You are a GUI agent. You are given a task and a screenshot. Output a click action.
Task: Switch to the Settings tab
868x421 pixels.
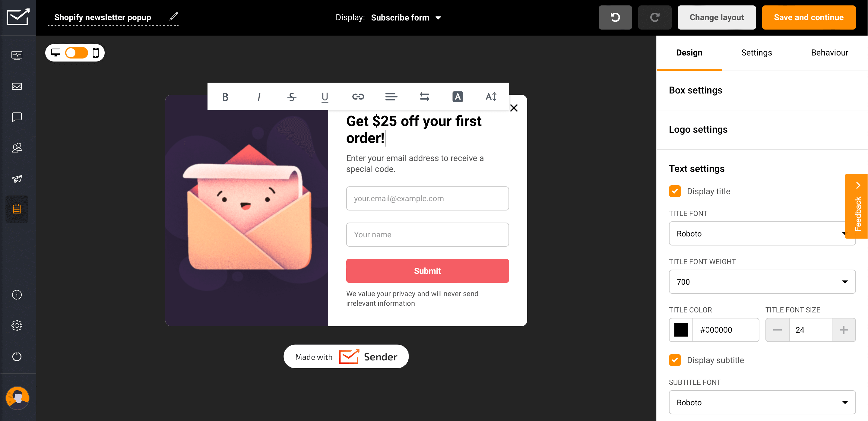pos(757,52)
